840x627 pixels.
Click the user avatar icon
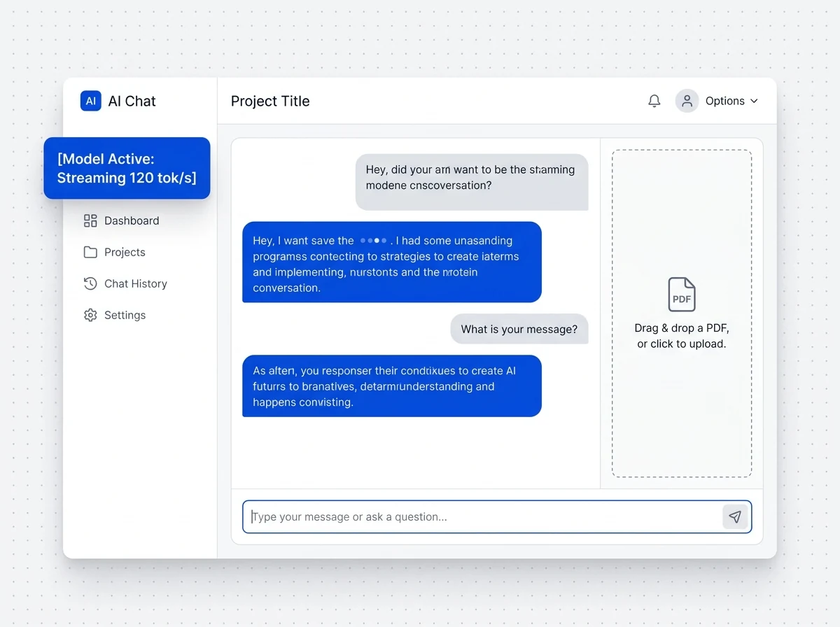pos(687,101)
